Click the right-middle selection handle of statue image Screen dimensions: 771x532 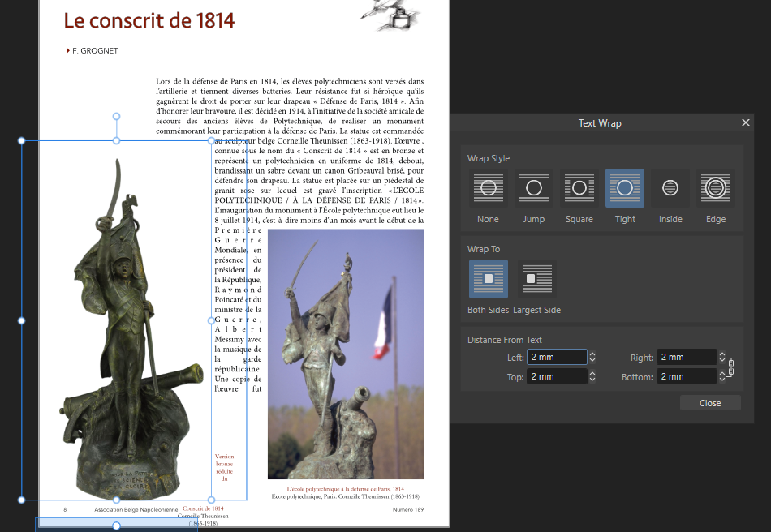coord(212,321)
